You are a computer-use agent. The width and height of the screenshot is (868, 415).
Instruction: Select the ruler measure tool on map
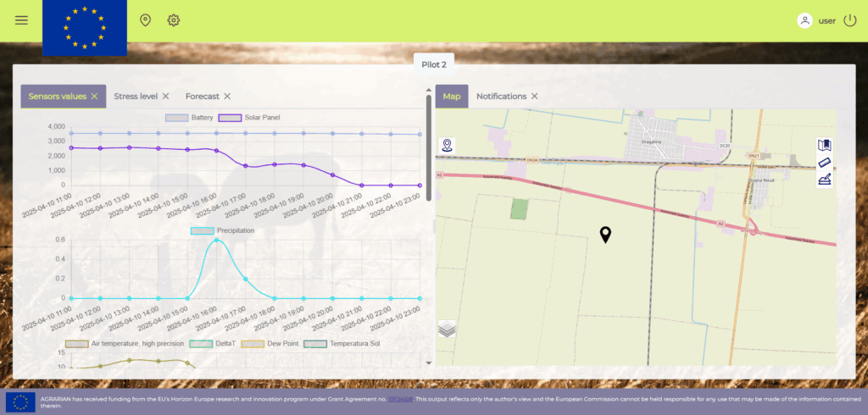(x=824, y=162)
